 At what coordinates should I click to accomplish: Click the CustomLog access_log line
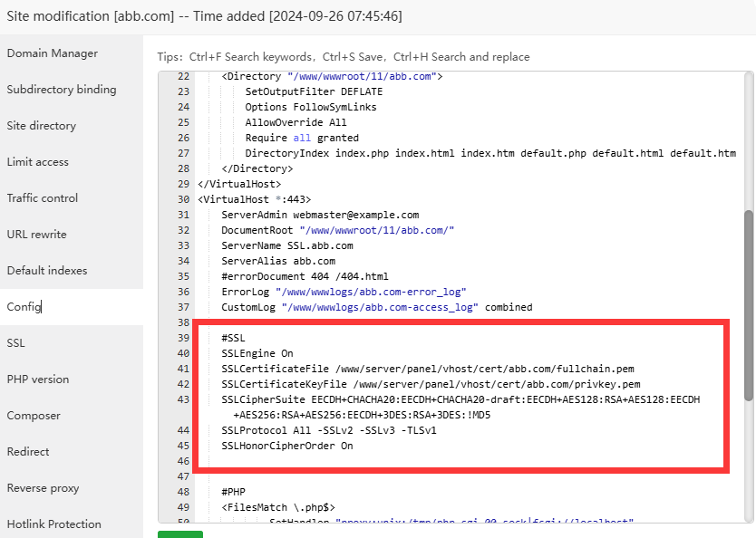pos(377,307)
